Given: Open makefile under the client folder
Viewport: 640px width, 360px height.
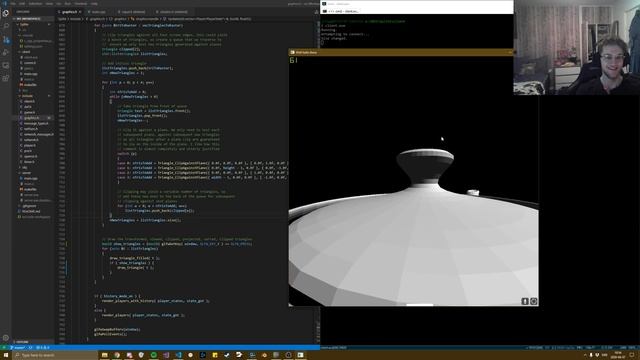Looking at the screenshot, I should click(30, 84).
